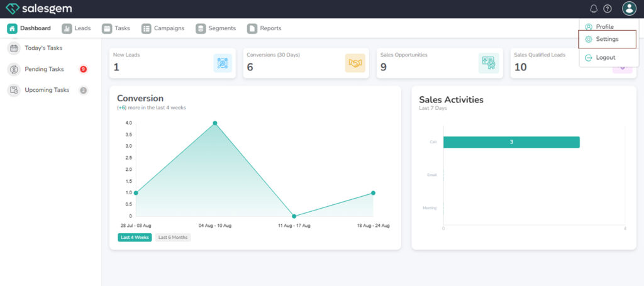
Task: Select Logout in the user dropdown
Action: pos(605,58)
